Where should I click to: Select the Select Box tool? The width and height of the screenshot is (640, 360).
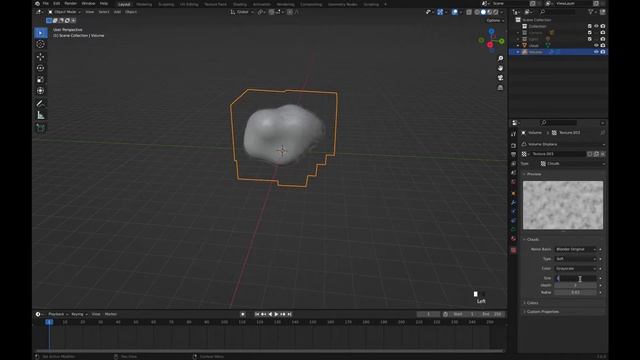pos(40,33)
